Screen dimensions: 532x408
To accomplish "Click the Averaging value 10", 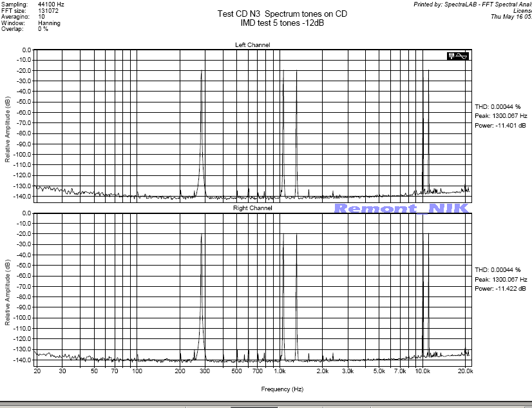I will coord(42,17).
